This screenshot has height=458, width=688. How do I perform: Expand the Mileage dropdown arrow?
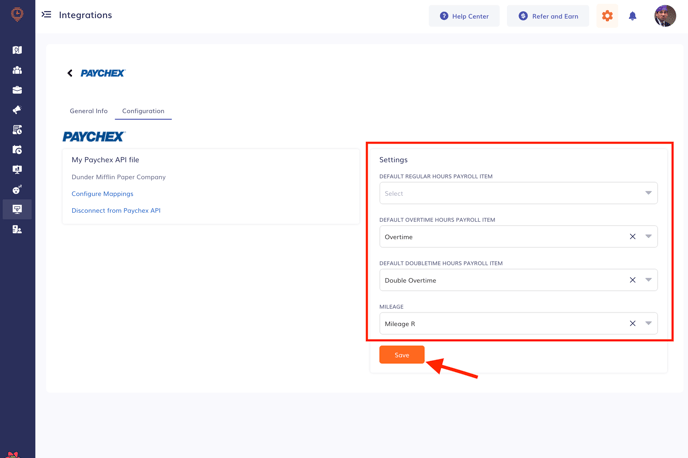point(648,323)
